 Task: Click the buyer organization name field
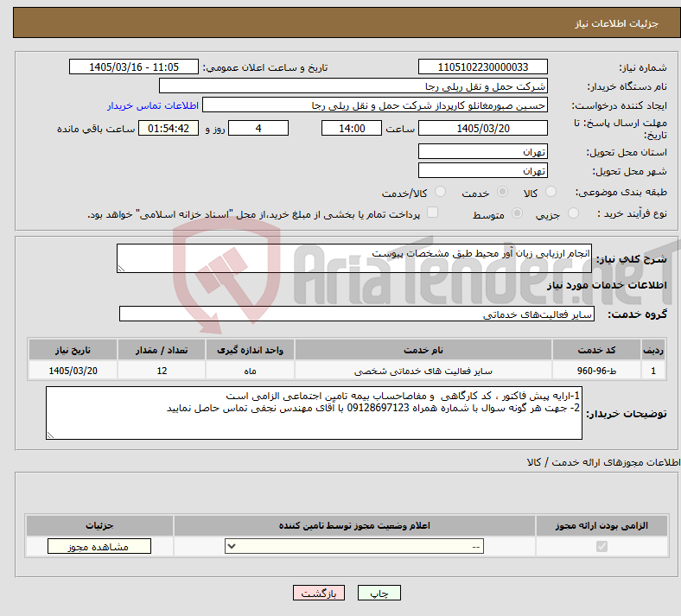coord(353,86)
